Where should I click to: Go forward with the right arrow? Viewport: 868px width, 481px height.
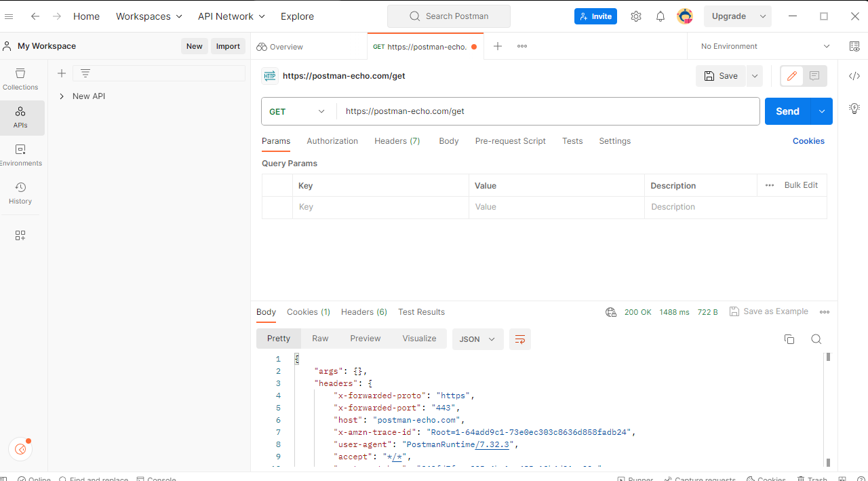coord(57,16)
